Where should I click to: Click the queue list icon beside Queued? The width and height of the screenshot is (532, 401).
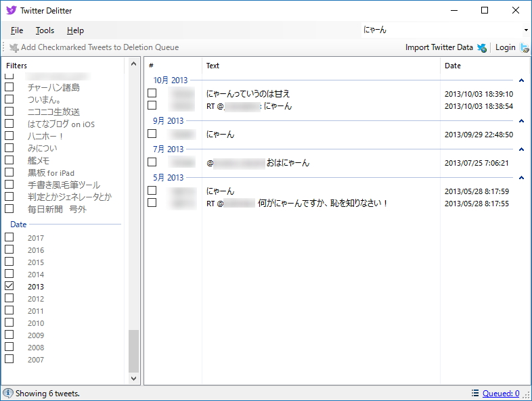(475, 393)
